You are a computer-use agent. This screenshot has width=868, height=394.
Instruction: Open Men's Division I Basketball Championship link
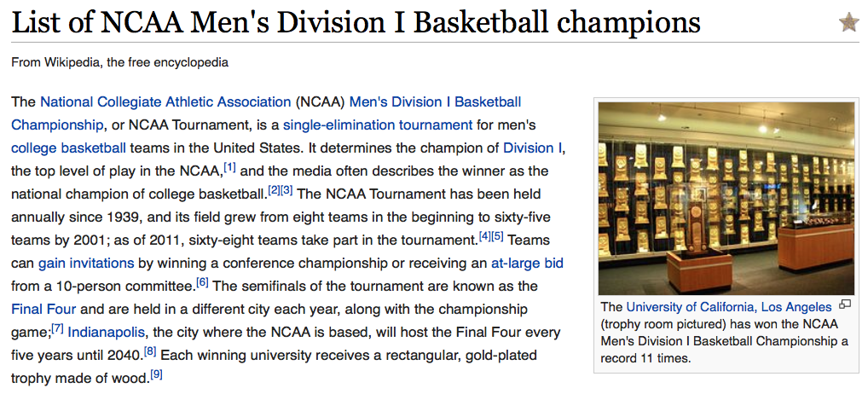[266, 113]
